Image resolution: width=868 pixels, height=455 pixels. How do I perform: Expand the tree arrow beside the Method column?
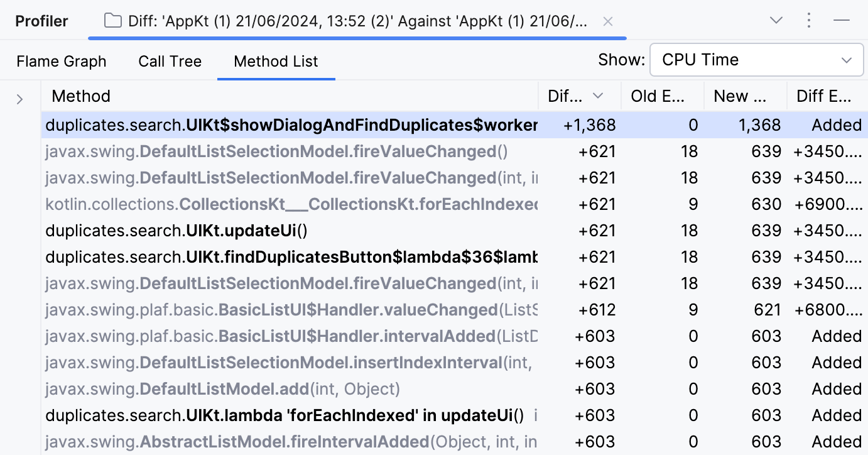(19, 99)
